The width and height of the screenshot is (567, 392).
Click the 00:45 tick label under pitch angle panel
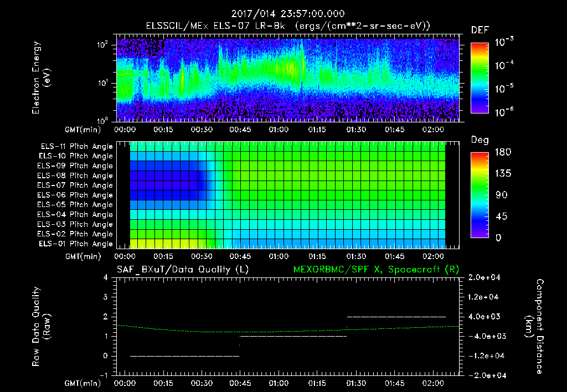(240, 256)
